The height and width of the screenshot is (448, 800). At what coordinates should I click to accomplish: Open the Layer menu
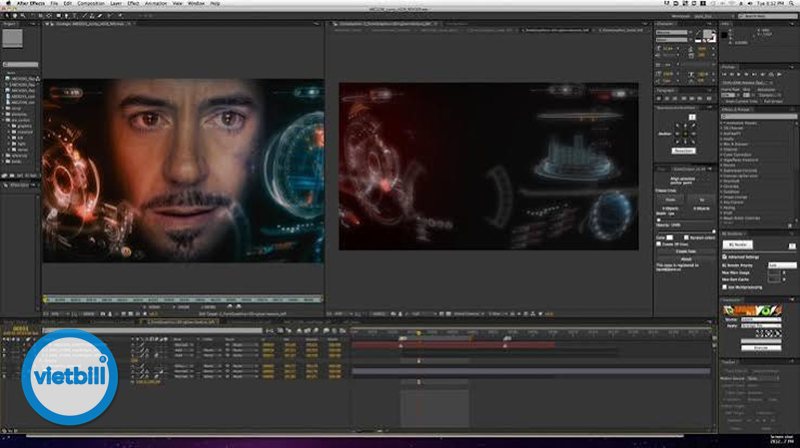click(116, 3)
